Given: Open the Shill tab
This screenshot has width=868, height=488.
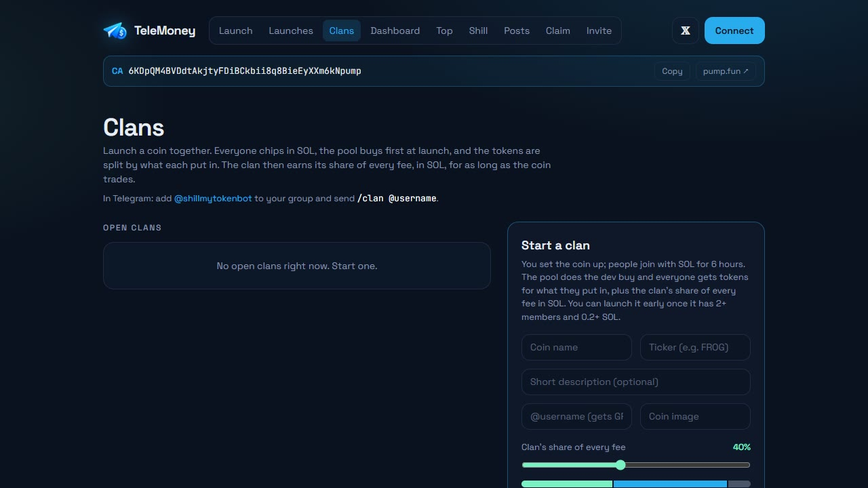Looking at the screenshot, I should coord(478,30).
